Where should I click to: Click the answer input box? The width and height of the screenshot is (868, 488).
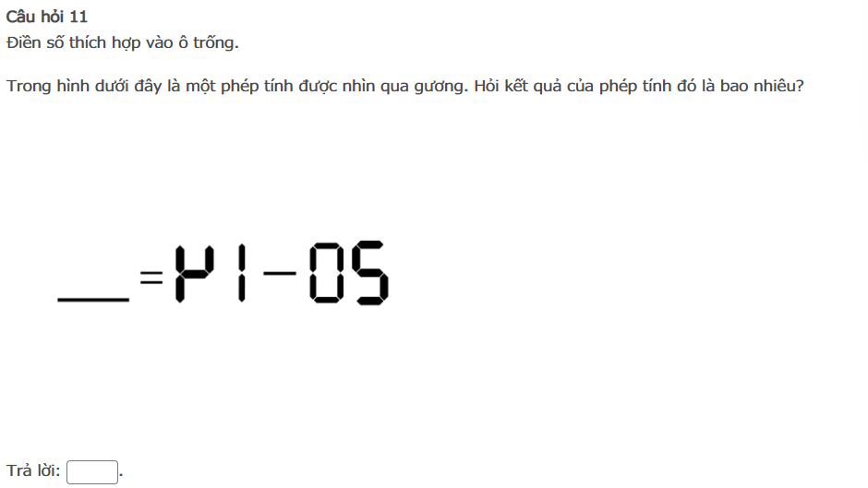(x=92, y=472)
